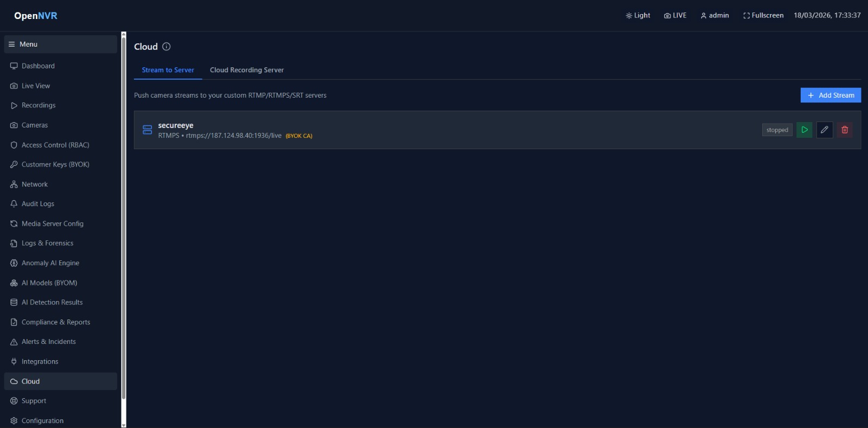The width and height of the screenshot is (868, 428).
Task: Select the secureeye stream row
Action: [x=497, y=130]
